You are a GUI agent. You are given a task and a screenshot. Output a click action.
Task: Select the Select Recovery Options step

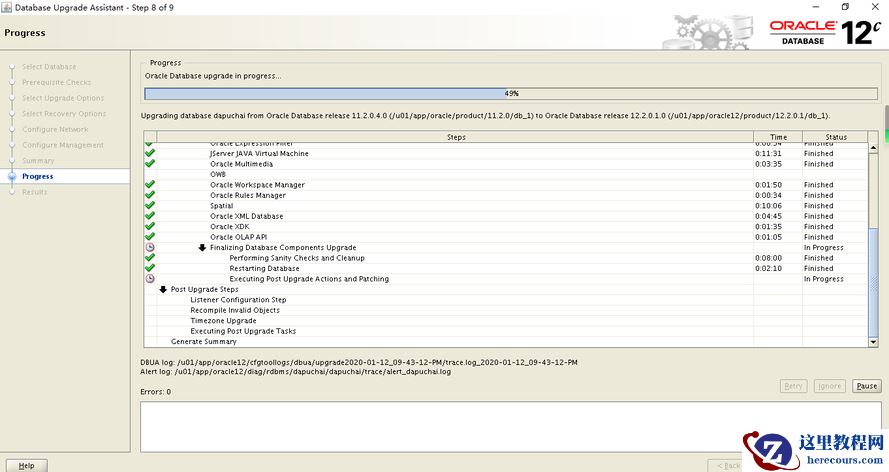pyautogui.click(x=64, y=114)
